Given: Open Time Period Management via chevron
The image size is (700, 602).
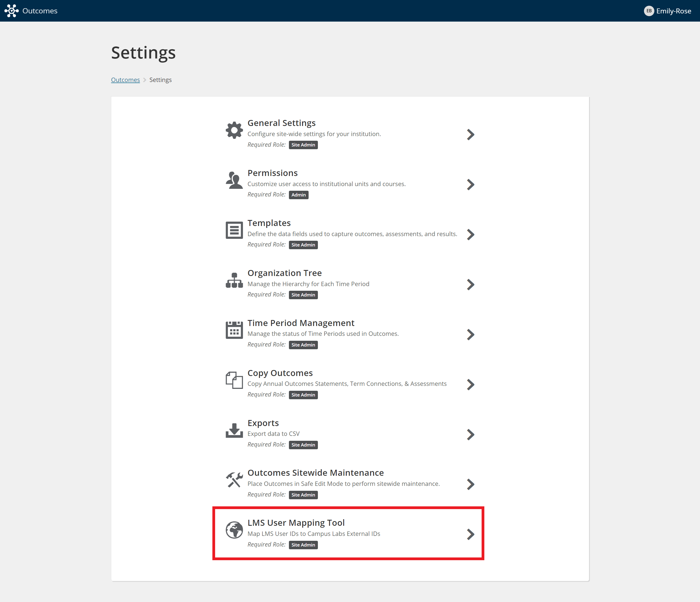Looking at the screenshot, I should click(x=470, y=334).
